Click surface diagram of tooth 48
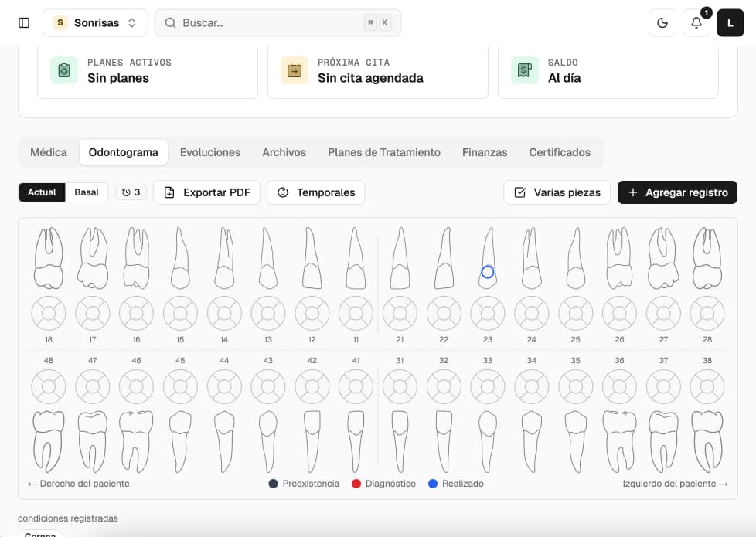The height and width of the screenshot is (537, 756). pyautogui.click(x=49, y=386)
